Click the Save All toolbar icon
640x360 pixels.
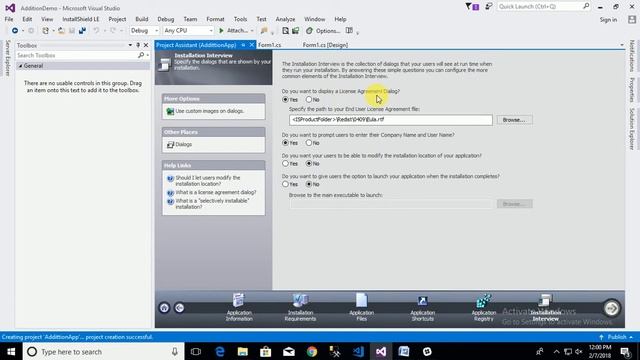[82, 31]
